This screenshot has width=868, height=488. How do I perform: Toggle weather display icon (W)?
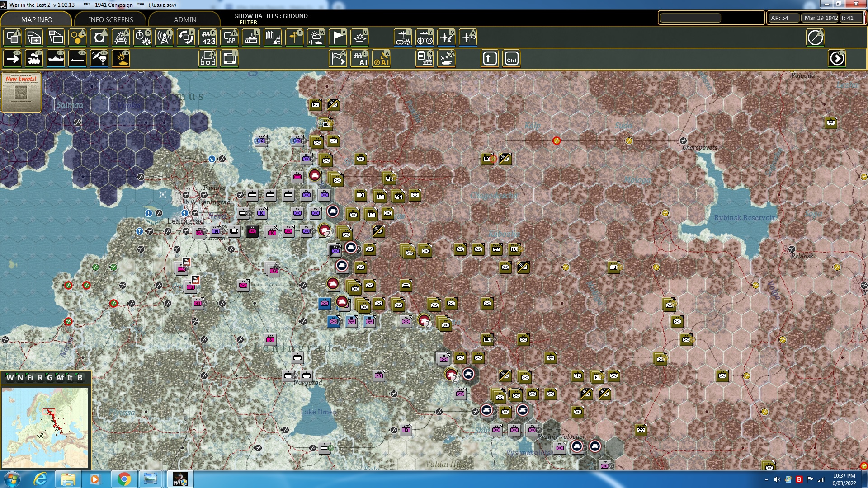pos(316,38)
